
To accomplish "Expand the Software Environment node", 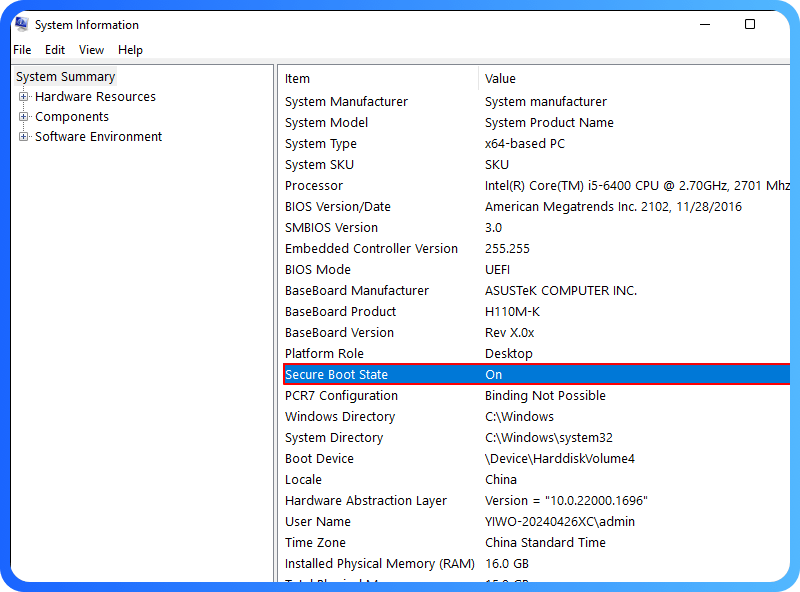I will [23, 136].
